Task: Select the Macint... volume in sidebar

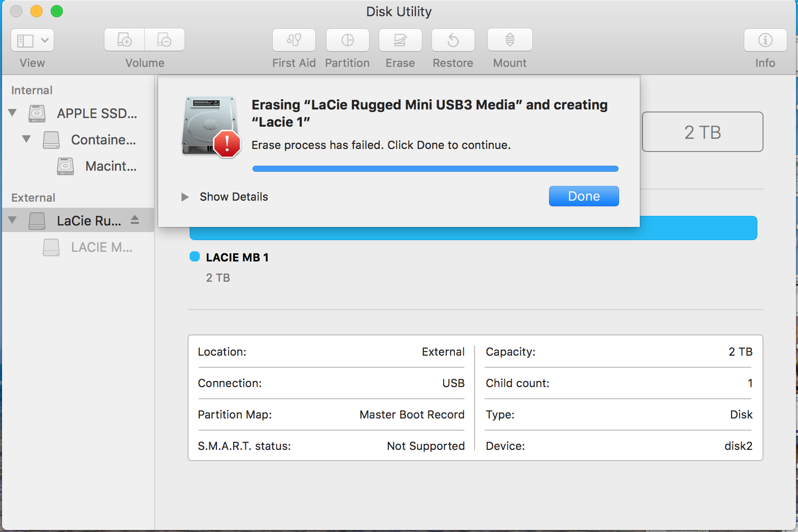Action: point(77,166)
